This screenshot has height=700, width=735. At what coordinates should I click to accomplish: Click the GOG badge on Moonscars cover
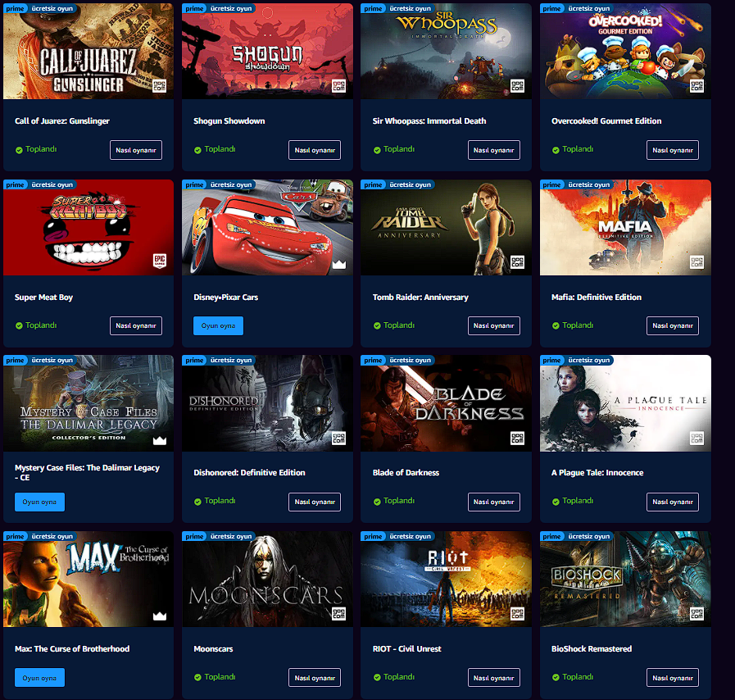point(338,614)
